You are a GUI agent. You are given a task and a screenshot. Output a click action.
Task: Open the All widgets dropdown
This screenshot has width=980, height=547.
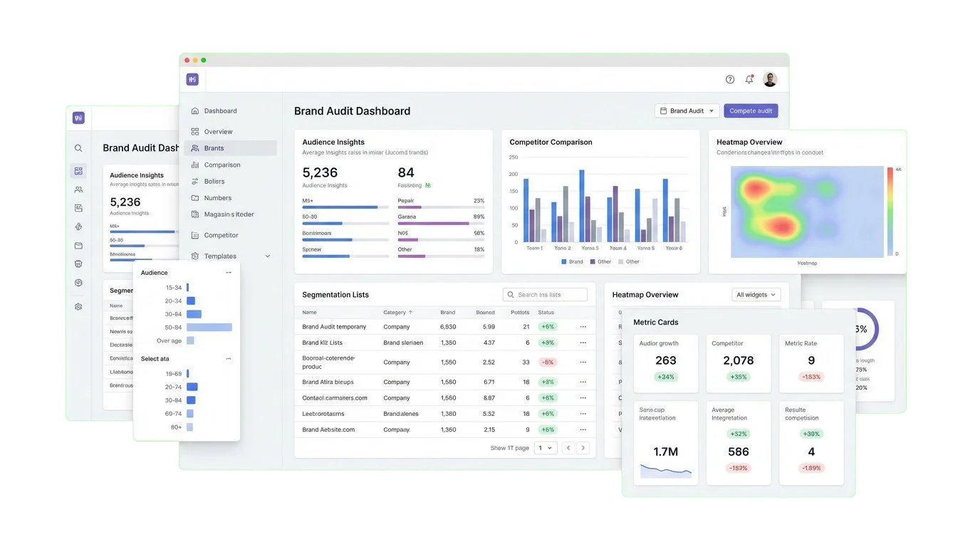click(756, 295)
